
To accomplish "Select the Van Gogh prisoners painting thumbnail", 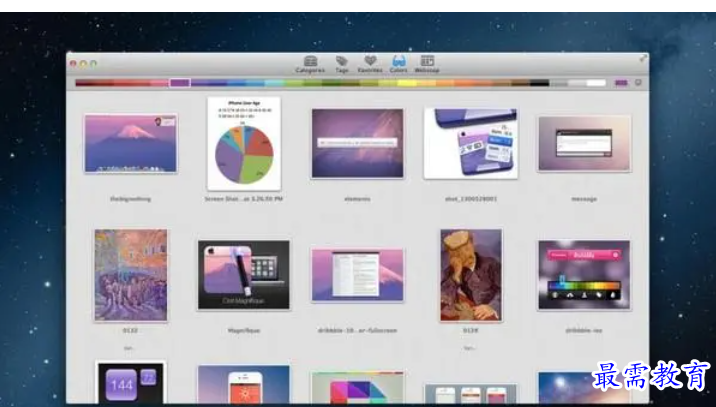I will pos(131,275).
